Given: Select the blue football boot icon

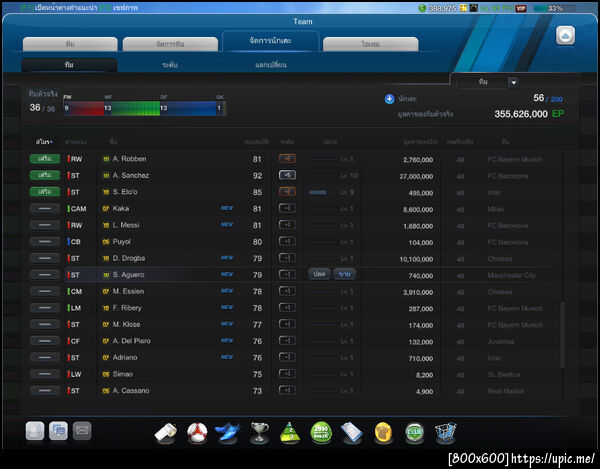Looking at the screenshot, I should tap(228, 432).
